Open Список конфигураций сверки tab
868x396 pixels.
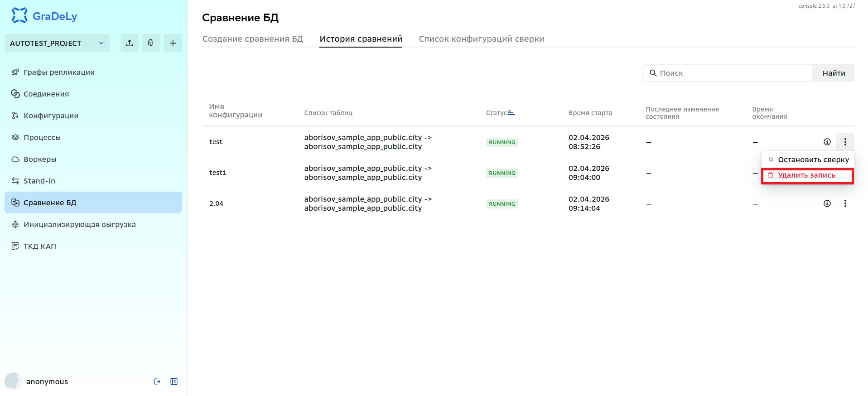pos(482,39)
